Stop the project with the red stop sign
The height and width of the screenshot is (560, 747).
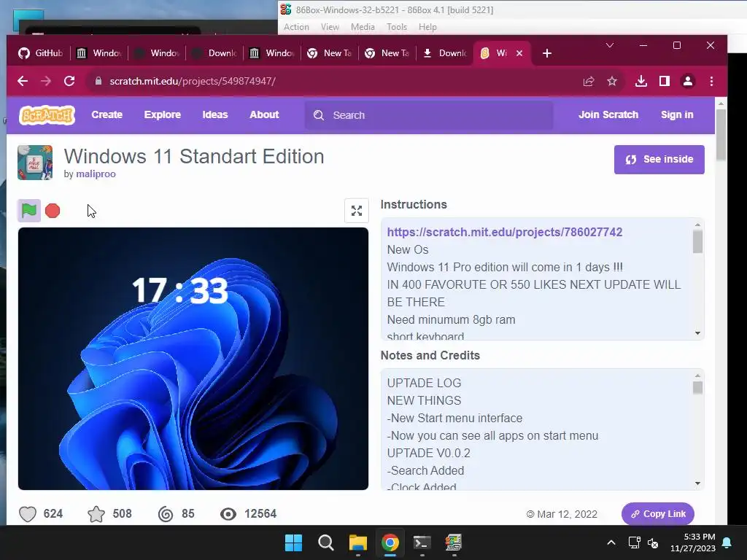tap(53, 211)
